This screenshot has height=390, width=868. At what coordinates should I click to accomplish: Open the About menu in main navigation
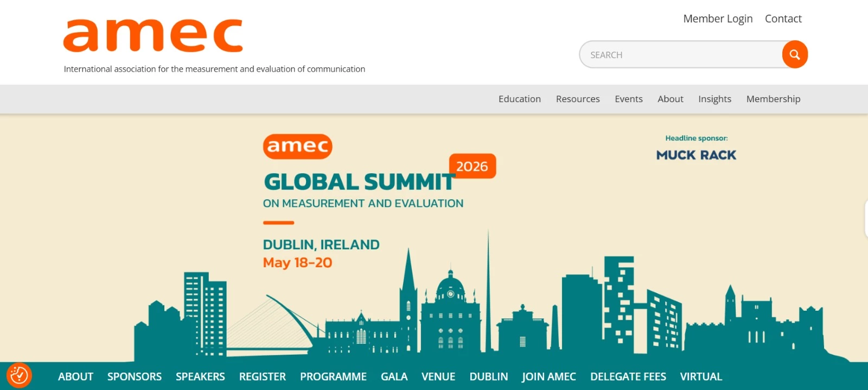tap(670, 99)
